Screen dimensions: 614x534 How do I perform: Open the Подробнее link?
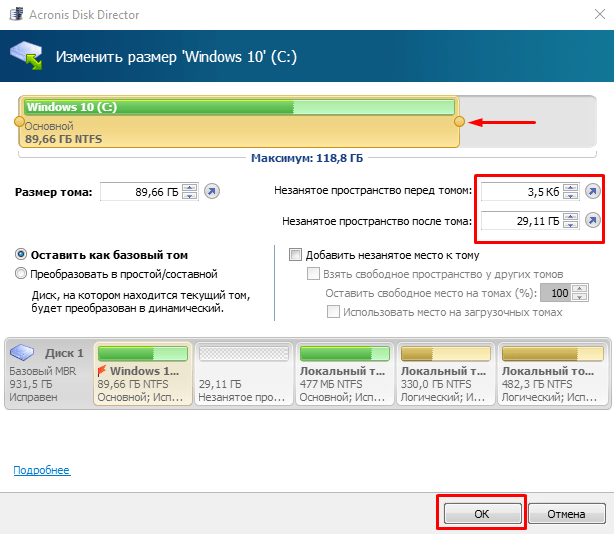tap(42, 470)
